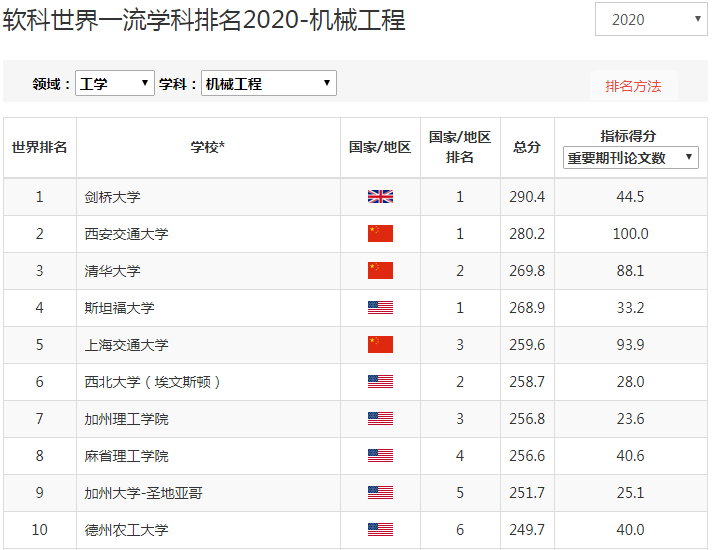Click the China flag in 西安交通大学 row
712x550 pixels.
(380, 233)
